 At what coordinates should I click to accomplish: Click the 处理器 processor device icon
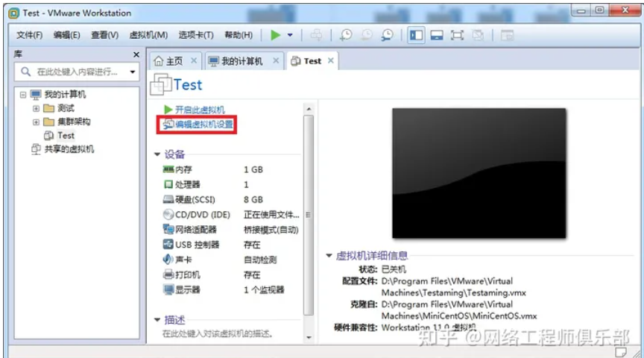[x=168, y=184]
